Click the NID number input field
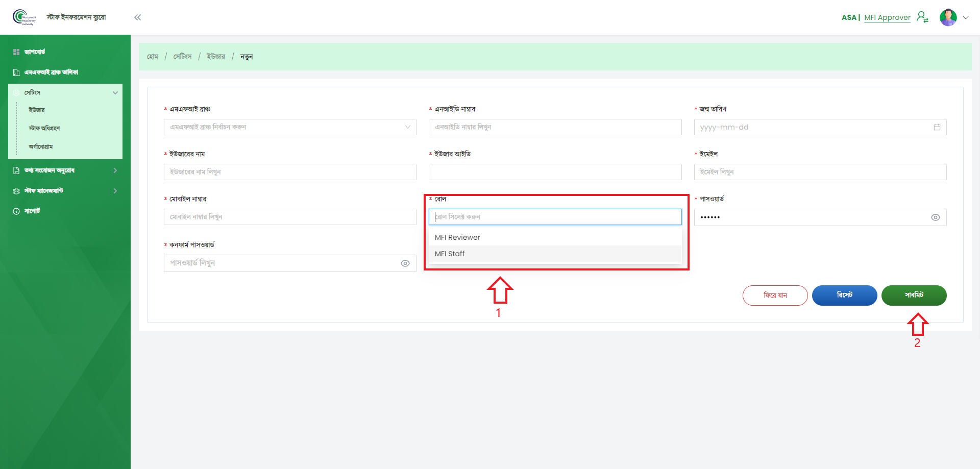This screenshot has width=980, height=469. coord(555,127)
